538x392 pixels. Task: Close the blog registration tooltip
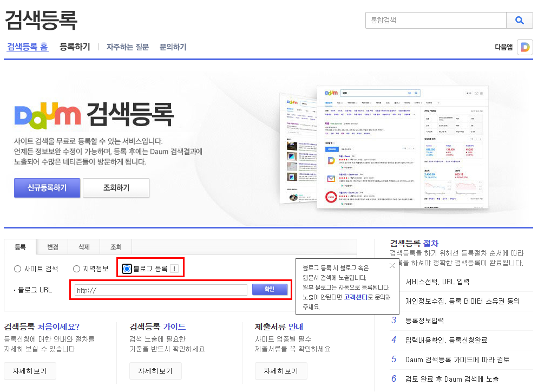pos(392,266)
